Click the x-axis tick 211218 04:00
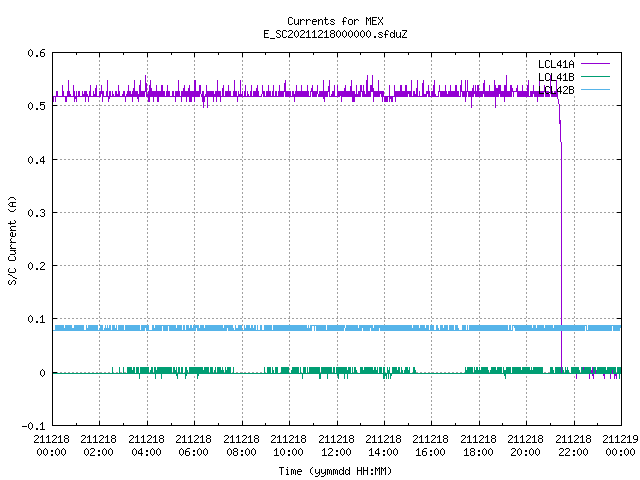 tap(147, 445)
